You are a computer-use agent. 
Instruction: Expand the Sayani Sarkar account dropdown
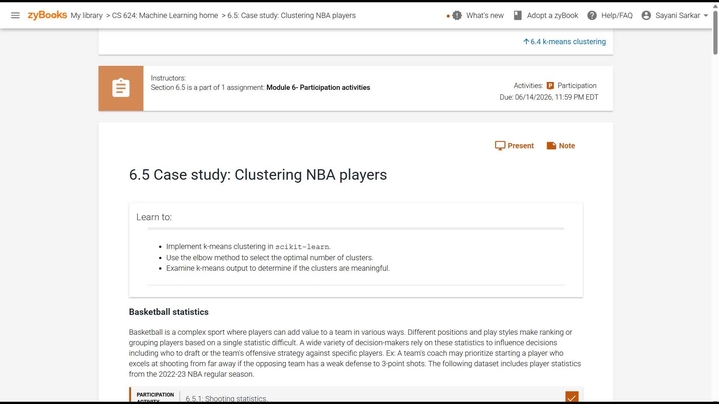pyautogui.click(x=706, y=16)
